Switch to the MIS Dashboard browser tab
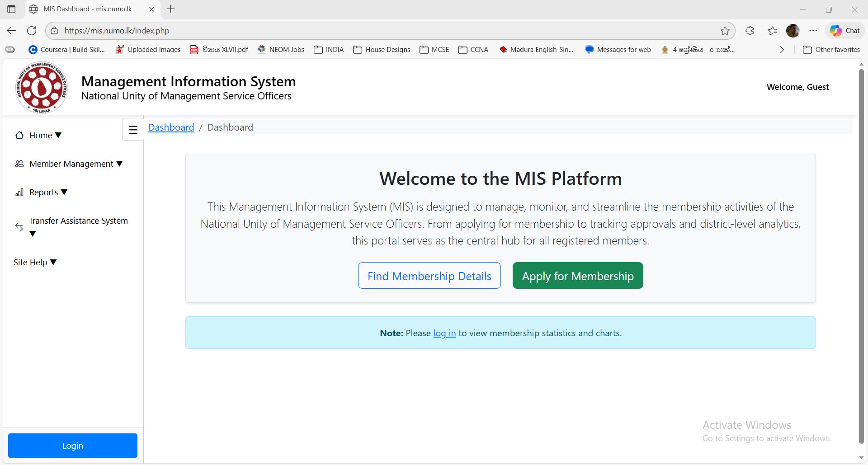Image resolution: width=868 pixels, height=465 pixels. point(87,9)
